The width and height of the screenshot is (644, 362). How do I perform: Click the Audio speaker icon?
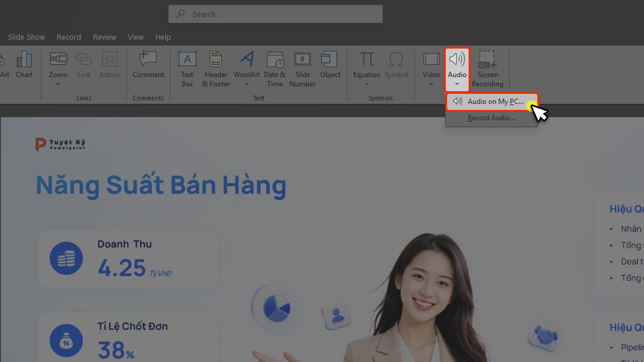pyautogui.click(x=457, y=59)
